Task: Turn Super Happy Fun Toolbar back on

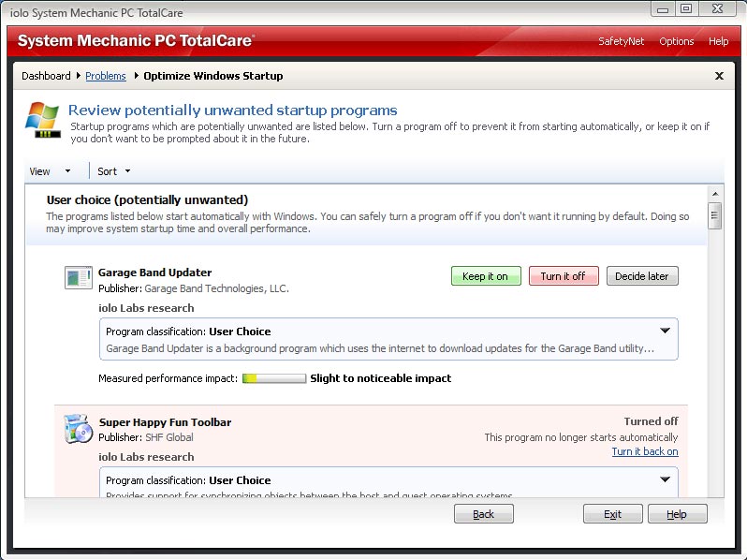Action: (645, 451)
